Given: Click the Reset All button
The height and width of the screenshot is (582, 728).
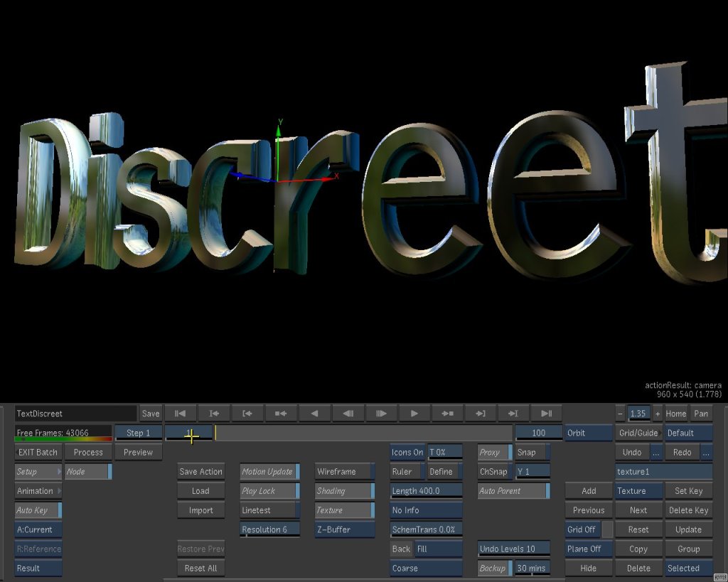Looking at the screenshot, I should click(x=200, y=568).
